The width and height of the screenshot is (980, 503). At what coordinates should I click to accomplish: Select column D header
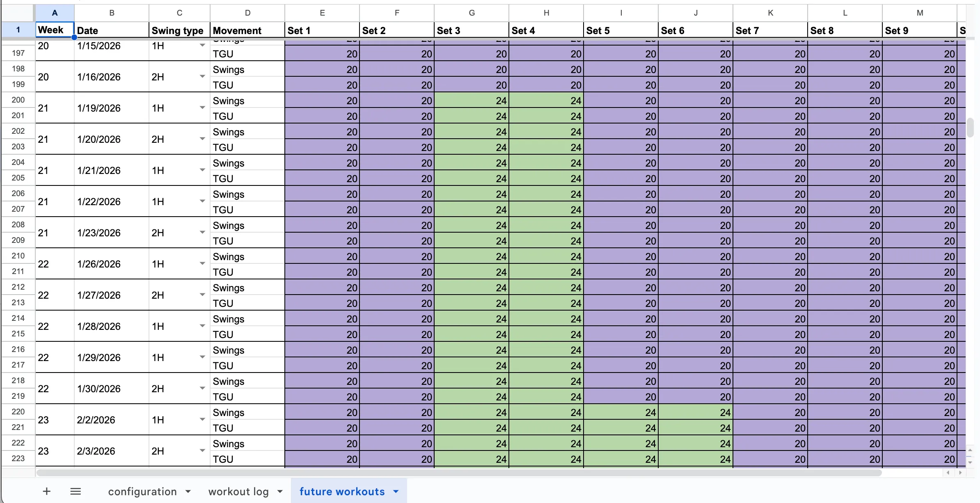(247, 12)
